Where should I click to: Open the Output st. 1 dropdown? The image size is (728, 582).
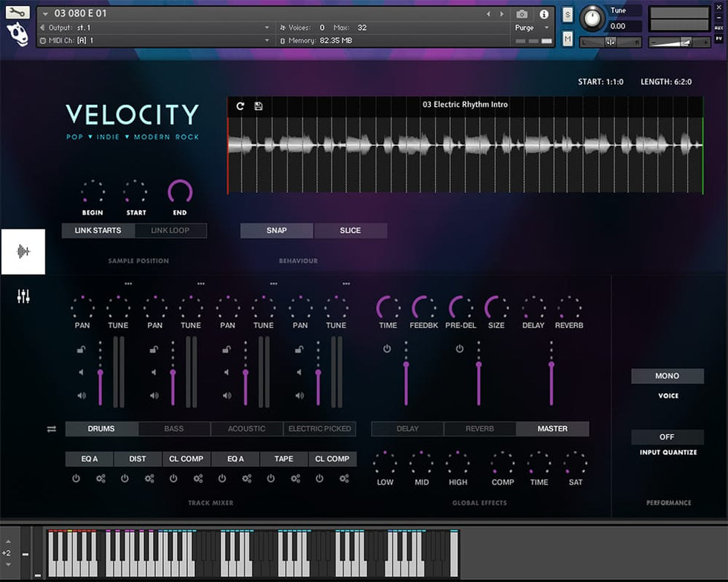[267, 27]
